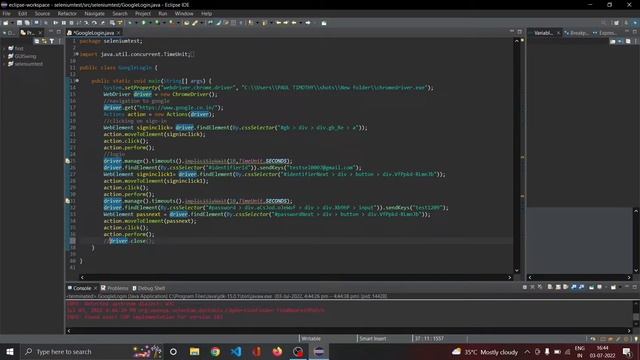Image resolution: width=640 pixels, height=360 pixels.
Task: Click the console horizontal scrollbar
Action: pos(349,331)
